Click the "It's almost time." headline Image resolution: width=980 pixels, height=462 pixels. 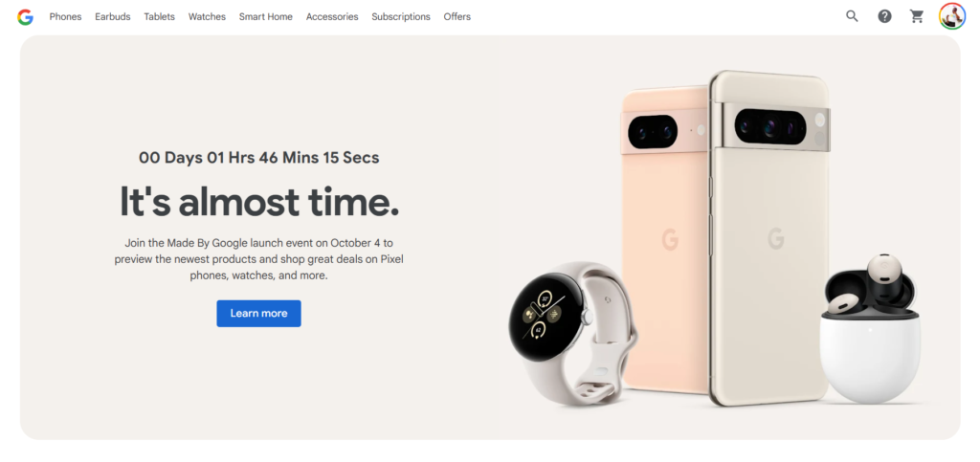pos(258,202)
